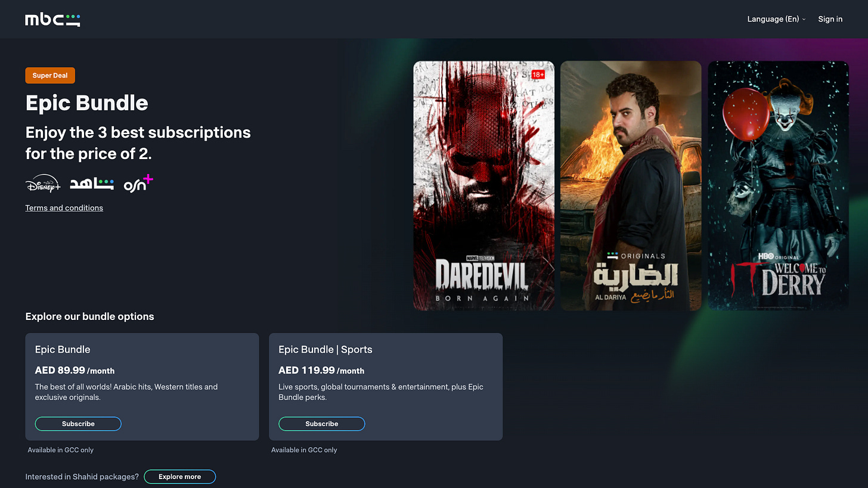Click Explore more for Shahid packages
This screenshot has width=868, height=488.
[x=179, y=477]
